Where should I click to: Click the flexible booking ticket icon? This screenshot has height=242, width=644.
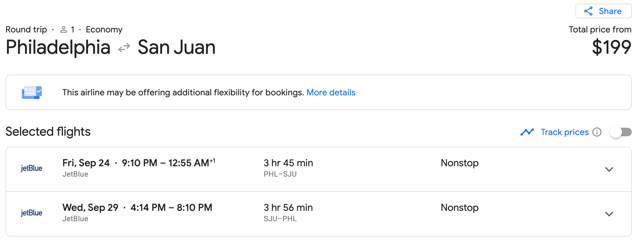32,92
